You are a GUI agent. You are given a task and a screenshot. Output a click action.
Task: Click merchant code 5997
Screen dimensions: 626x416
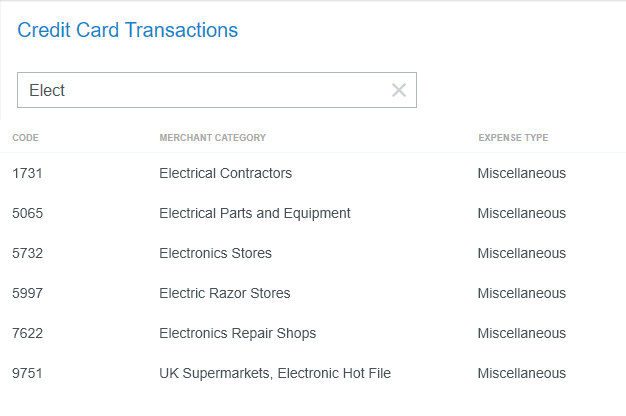pos(28,293)
